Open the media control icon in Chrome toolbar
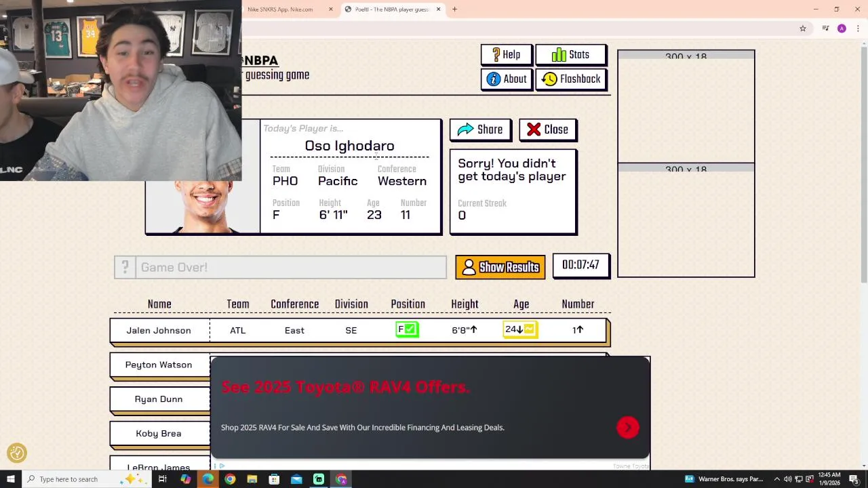Image resolution: width=868 pixels, height=488 pixels. (x=825, y=28)
